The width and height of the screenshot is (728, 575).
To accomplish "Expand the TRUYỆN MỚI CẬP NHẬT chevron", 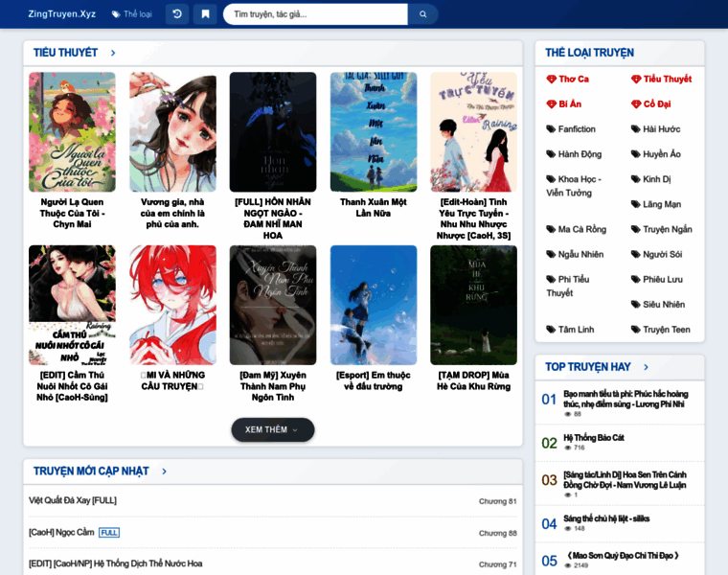I will tap(164, 471).
